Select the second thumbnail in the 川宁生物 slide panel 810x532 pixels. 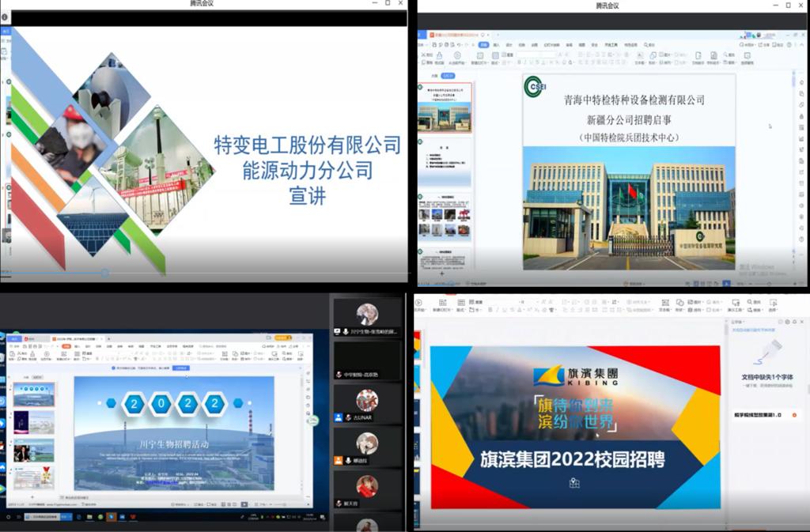[34, 423]
